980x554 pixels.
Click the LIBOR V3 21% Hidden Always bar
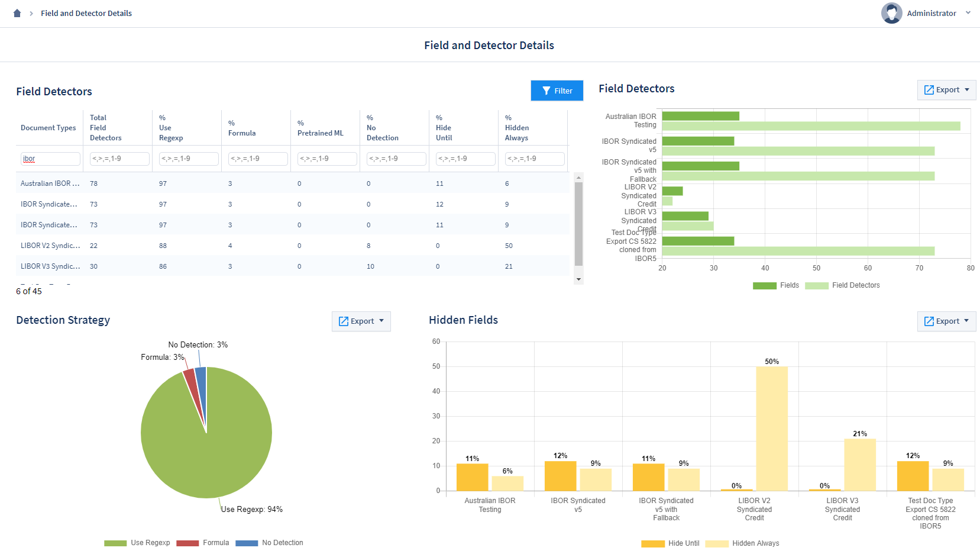tap(860, 465)
